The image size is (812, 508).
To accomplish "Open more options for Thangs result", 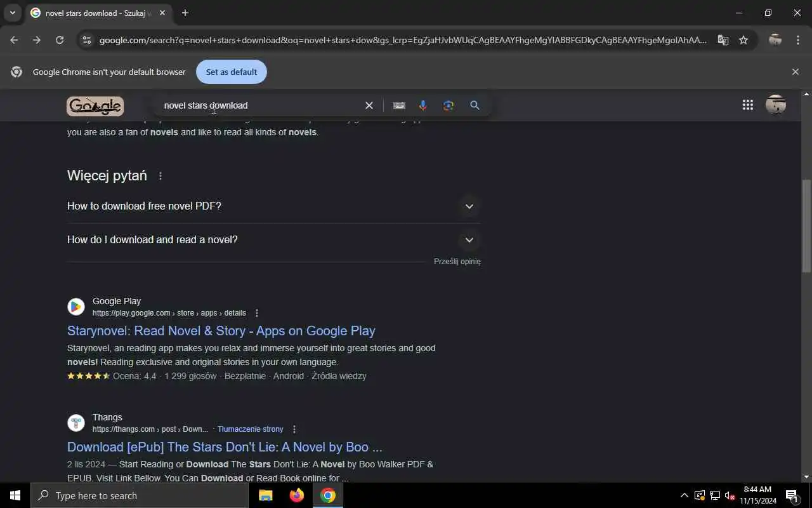I will coord(294,429).
